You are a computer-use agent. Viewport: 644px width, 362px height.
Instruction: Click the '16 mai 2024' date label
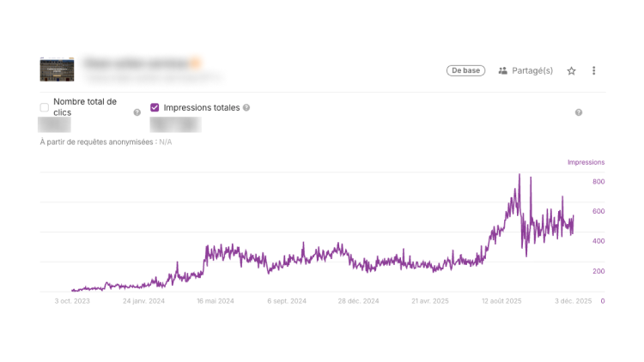[x=216, y=301]
